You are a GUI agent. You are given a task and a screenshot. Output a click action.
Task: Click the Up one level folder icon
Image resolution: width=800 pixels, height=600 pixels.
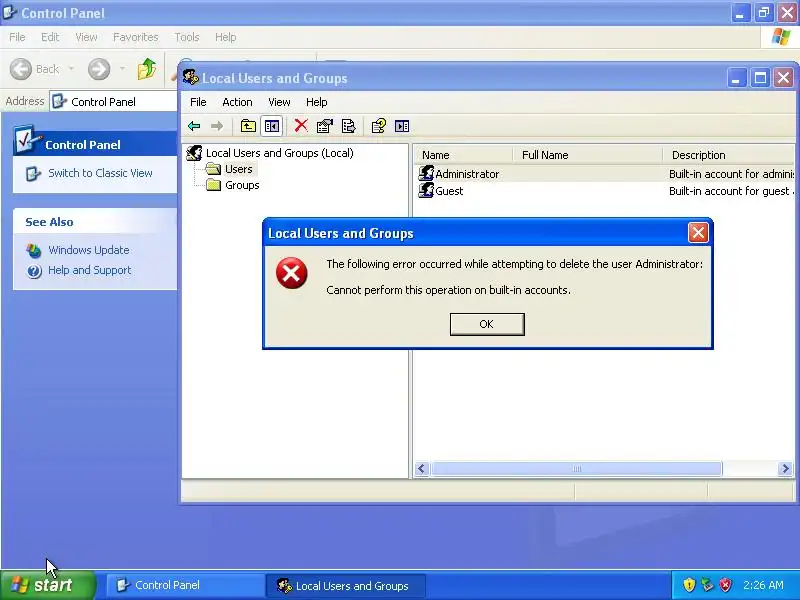248,126
